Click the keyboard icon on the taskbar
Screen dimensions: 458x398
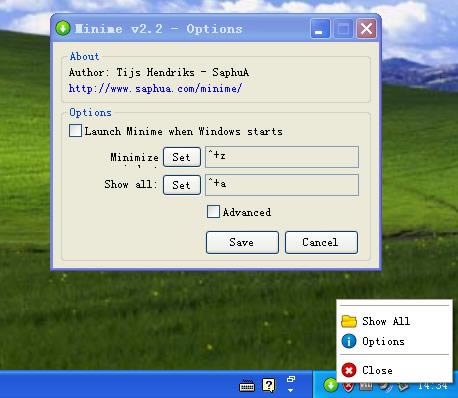[x=247, y=386]
